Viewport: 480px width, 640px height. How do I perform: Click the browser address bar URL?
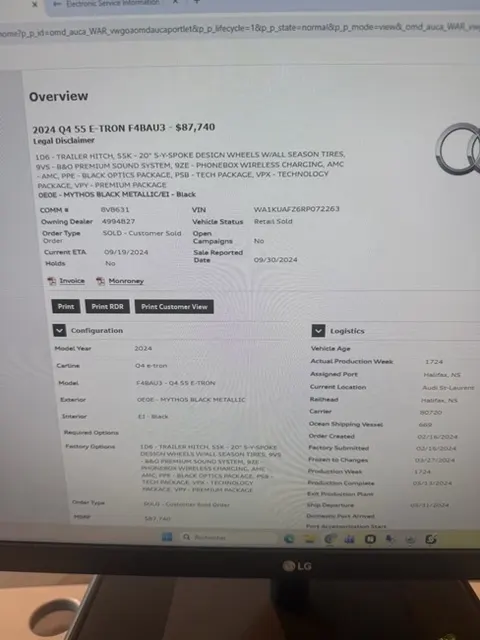pos(240,30)
